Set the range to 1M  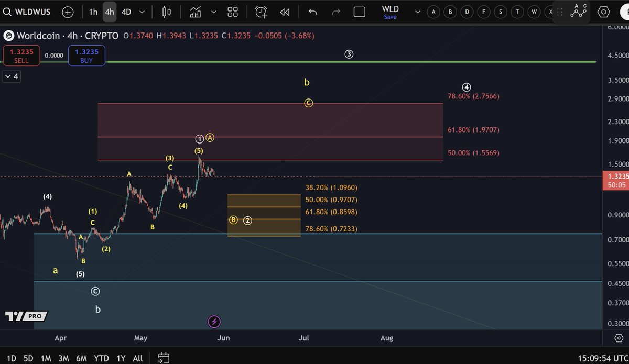click(46, 358)
